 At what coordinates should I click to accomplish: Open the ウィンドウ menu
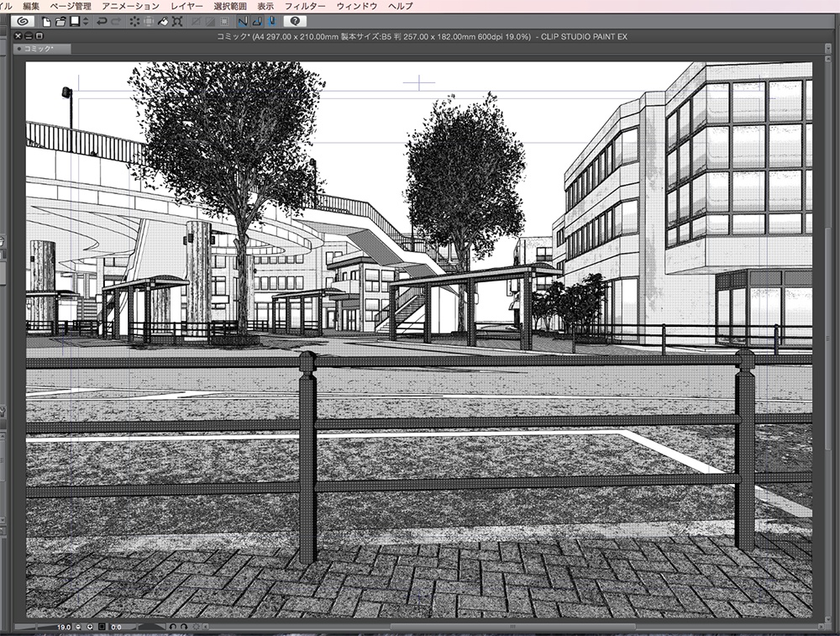(357, 6)
